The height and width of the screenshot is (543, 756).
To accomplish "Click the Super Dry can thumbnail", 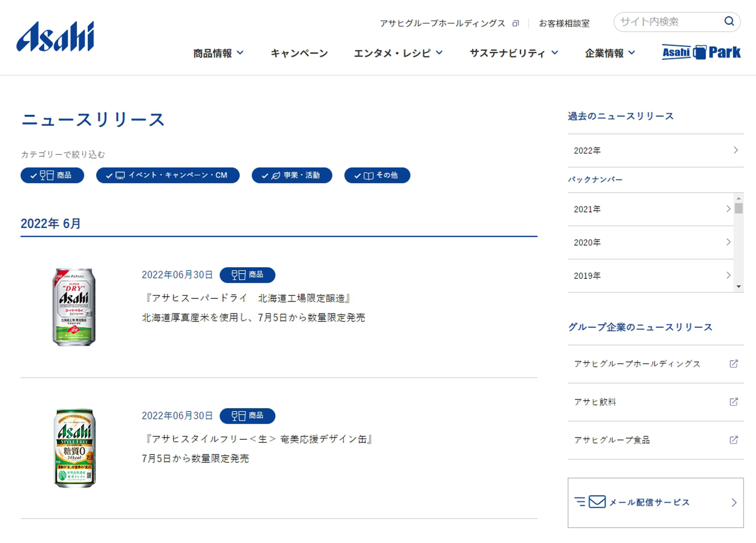I will coord(74,307).
